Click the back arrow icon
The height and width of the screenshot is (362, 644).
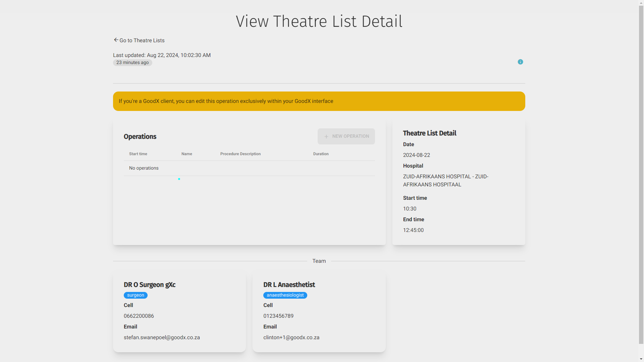(116, 40)
